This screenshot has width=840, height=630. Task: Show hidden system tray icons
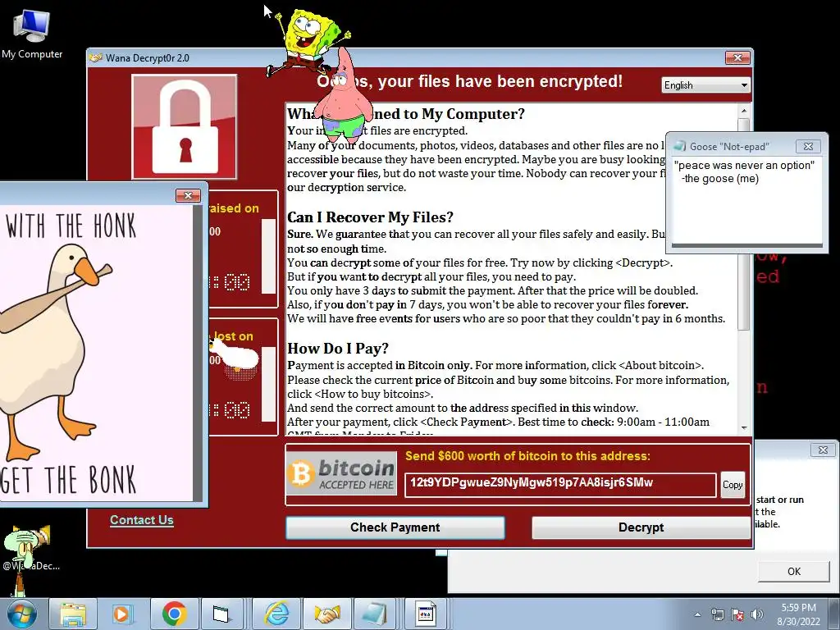(x=697, y=614)
